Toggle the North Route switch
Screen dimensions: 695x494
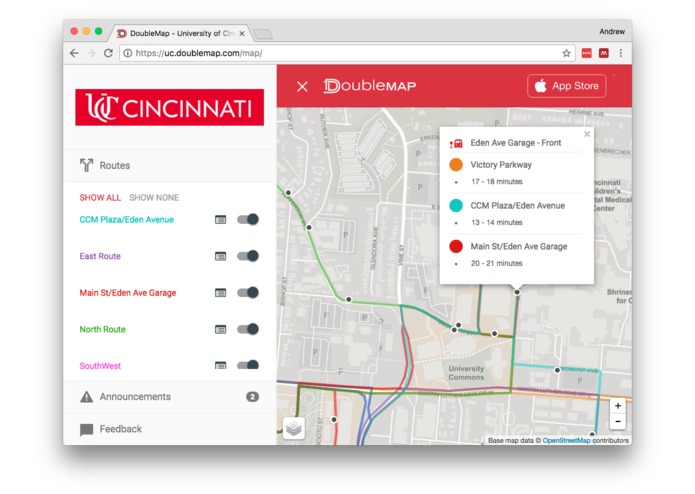[x=248, y=329]
